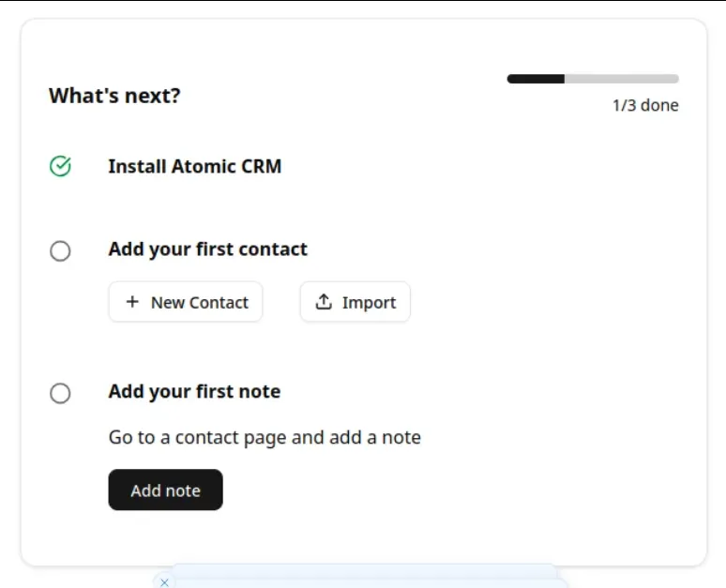
Task: Toggle the circle beside Add your first note
Action: click(60, 393)
